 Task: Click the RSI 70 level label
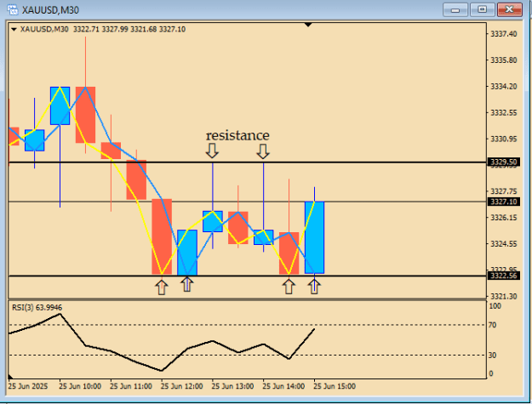pos(492,325)
